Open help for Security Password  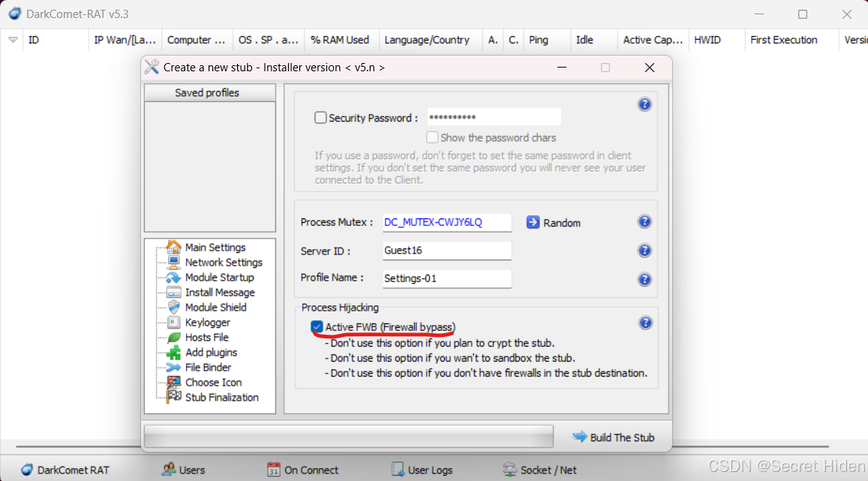click(644, 104)
